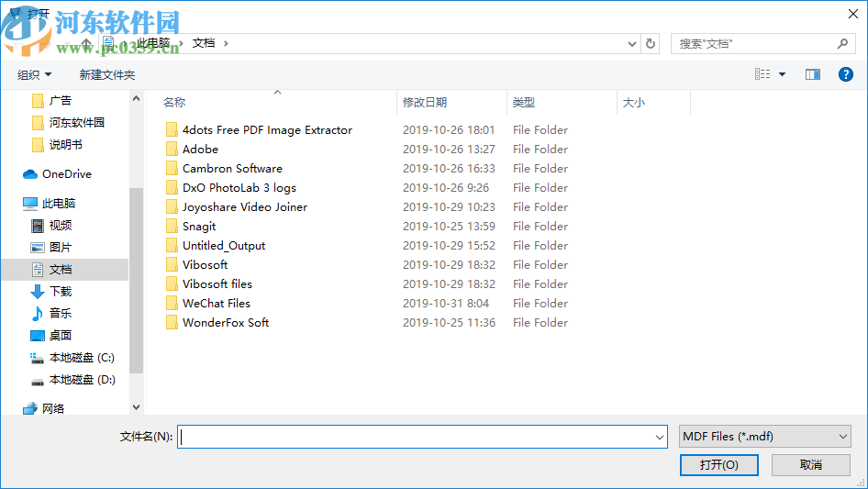
Task: Open the help question mark icon
Action: pyautogui.click(x=845, y=74)
